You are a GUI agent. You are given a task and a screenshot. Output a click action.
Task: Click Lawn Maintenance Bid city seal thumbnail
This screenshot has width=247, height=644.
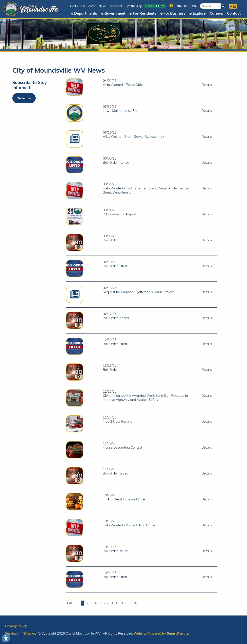tap(74, 113)
